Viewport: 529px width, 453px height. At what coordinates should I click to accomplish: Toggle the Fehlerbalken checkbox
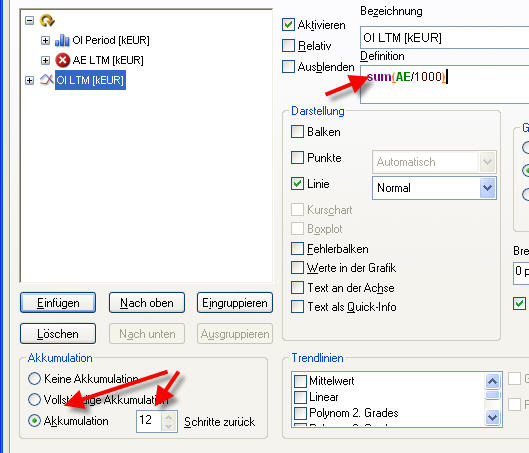[297, 249]
